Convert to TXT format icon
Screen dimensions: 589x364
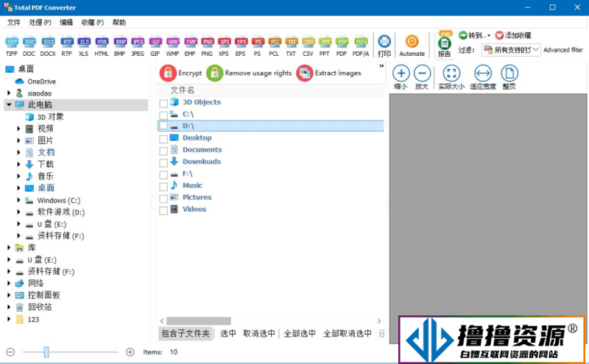point(291,46)
